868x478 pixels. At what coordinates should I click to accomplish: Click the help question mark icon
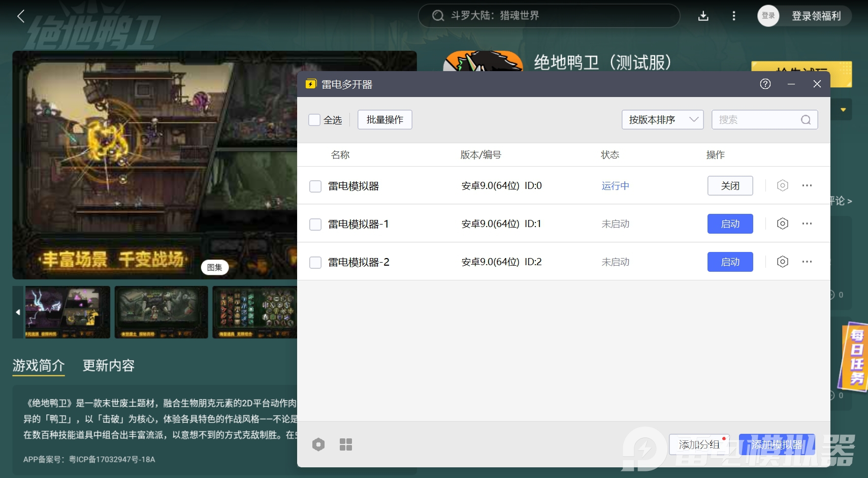(765, 84)
